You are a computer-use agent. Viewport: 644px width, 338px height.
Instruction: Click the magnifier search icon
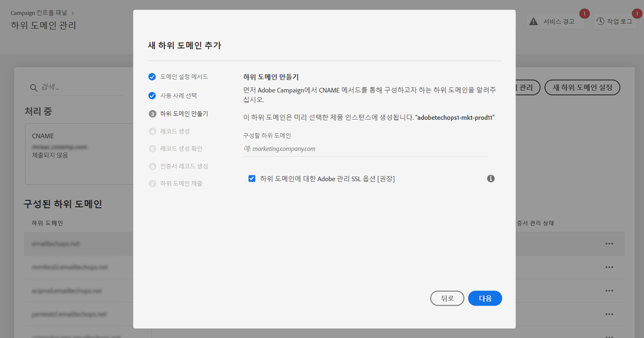coord(34,88)
